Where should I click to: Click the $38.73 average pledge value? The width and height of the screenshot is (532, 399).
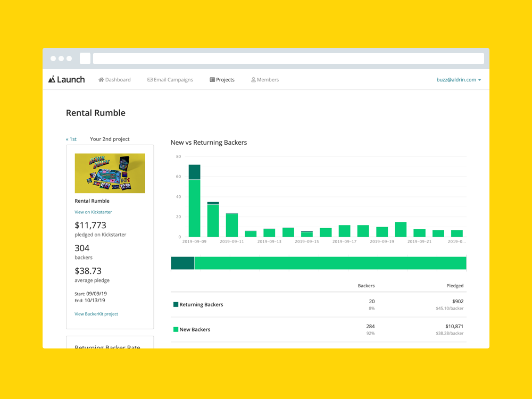(88, 271)
